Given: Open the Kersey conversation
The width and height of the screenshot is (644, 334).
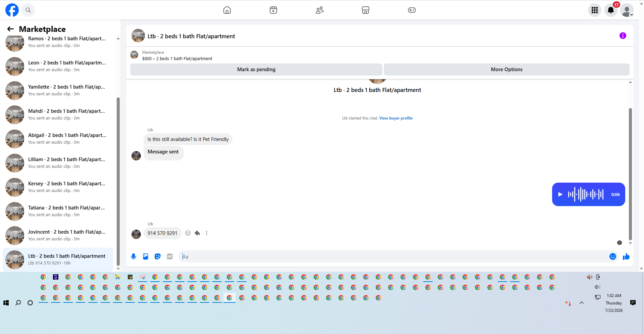Looking at the screenshot, I should click(x=58, y=187).
